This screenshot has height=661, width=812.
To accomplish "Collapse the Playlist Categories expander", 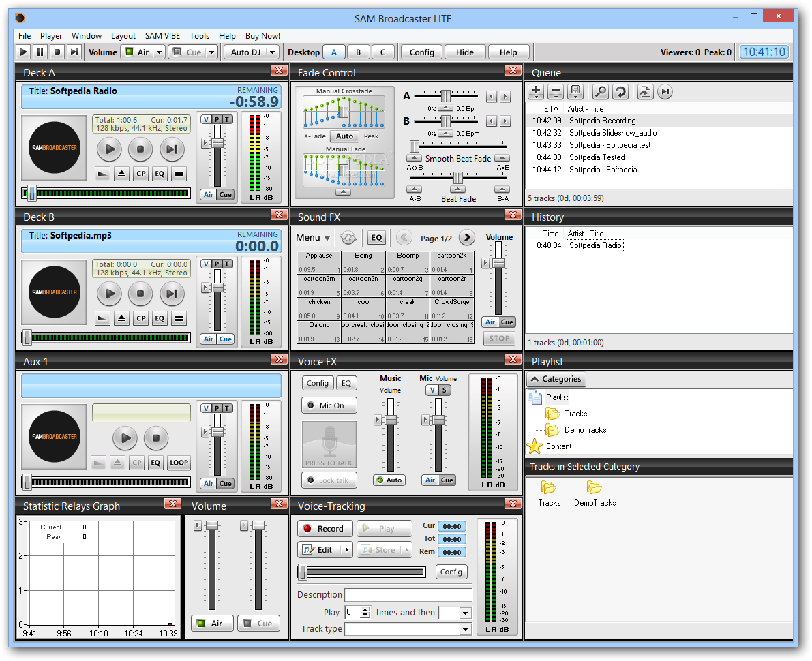I will tap(556, 379).
